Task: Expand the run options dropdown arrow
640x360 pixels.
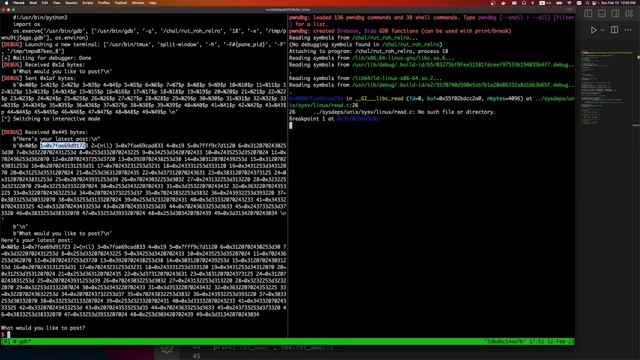Action: pyautogui.click(x=602, y=30)
